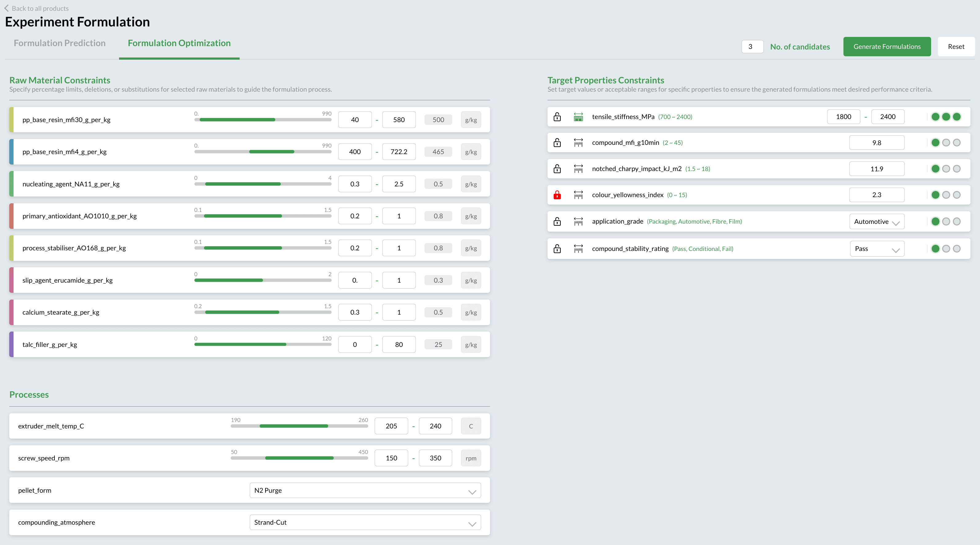Select second priority dot for application_grade

pyautogui.click(x=946, y=221)
